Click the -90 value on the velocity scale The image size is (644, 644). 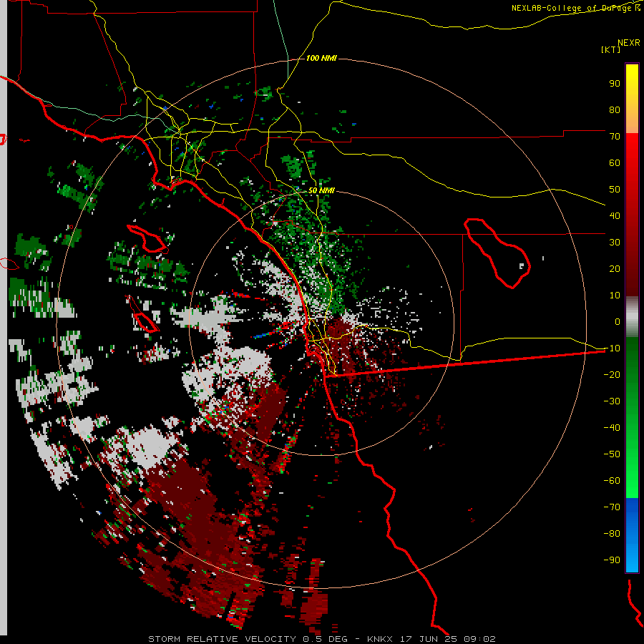[x=612, y=560]
